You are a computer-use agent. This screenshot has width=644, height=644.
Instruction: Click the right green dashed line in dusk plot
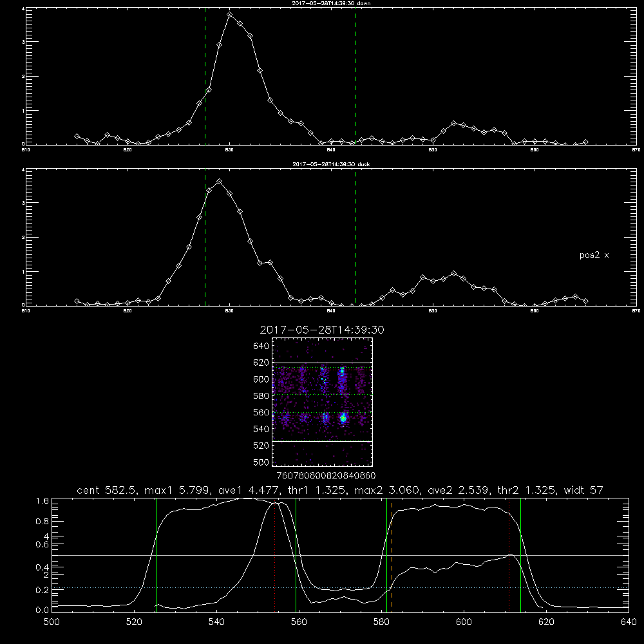click(x=355, y=238)
